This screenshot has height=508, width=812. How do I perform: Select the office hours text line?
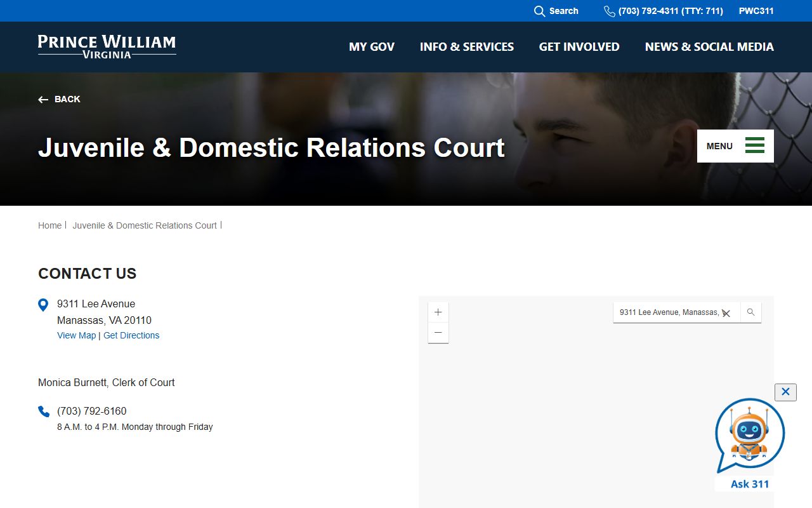(135, 427)
